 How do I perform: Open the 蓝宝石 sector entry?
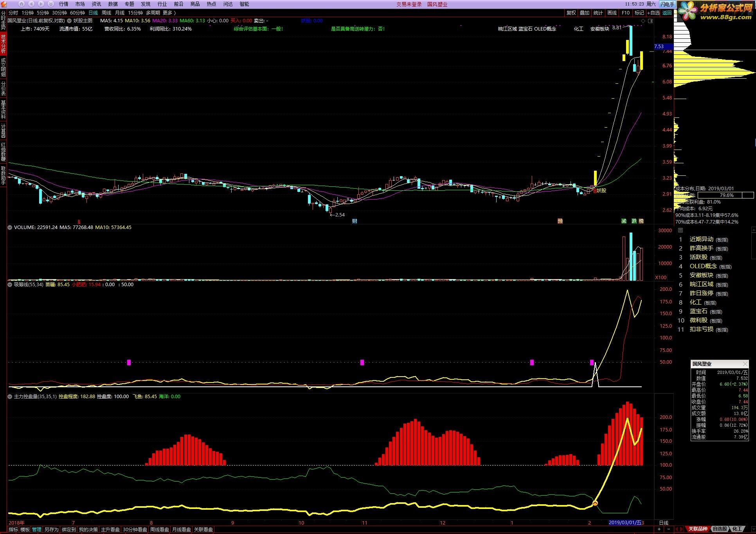point(706,311)
